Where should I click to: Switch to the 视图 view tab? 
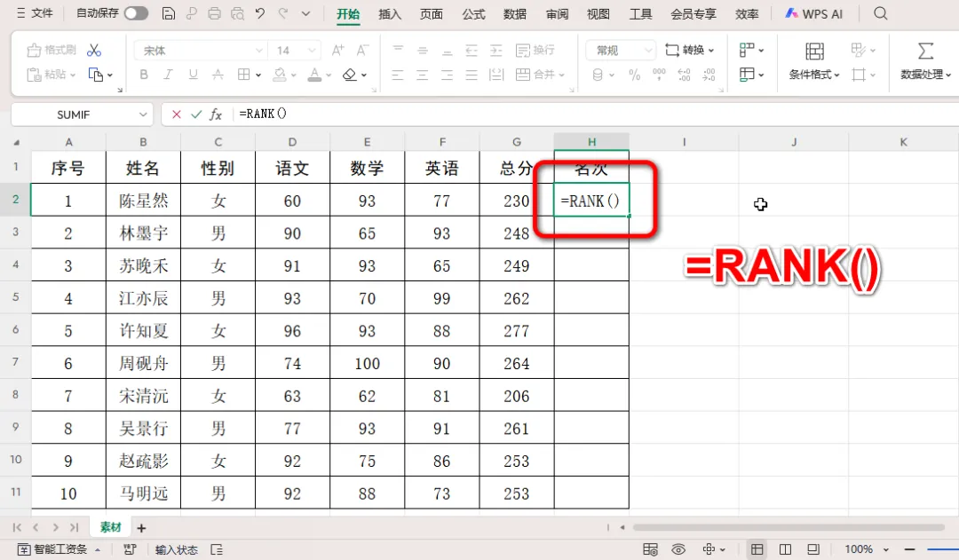[x=598, y=13]
